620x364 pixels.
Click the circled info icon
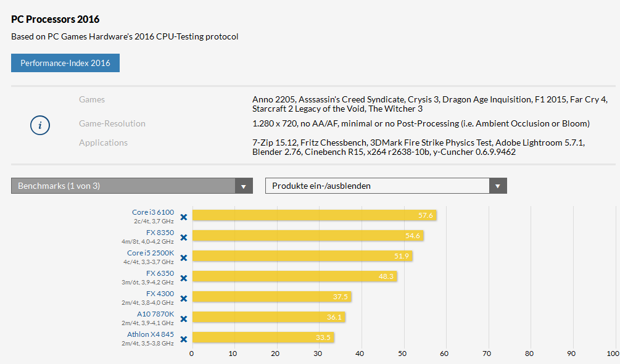(40, 125)
